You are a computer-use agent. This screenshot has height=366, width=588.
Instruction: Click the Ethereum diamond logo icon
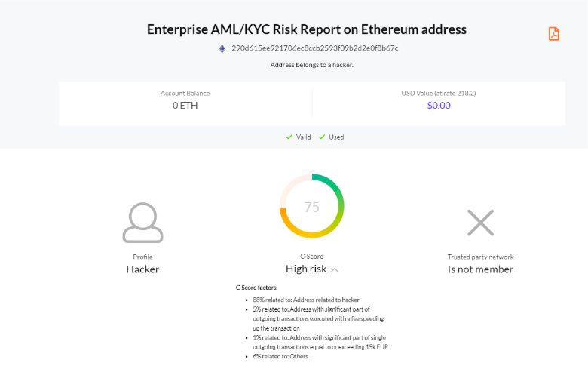pos(222,49)
